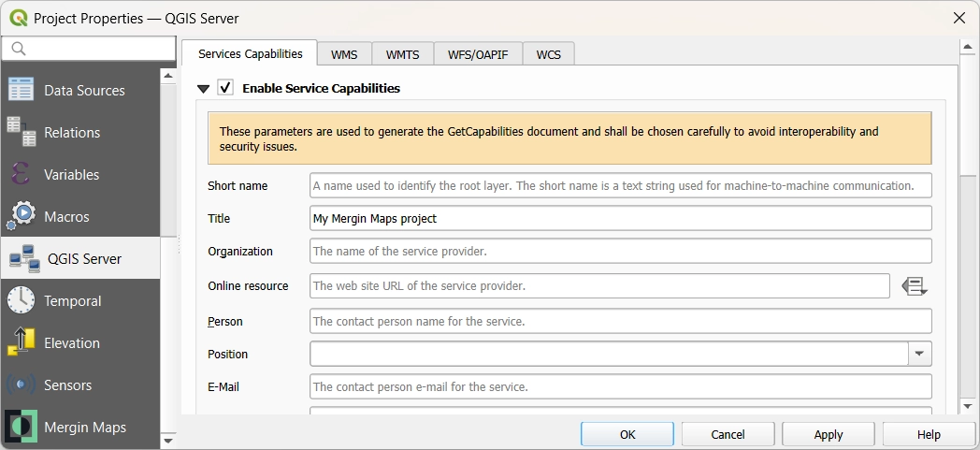Select Elevation label in sidebar
This screenshot has width=980, height=450.
tap(72, 343)
